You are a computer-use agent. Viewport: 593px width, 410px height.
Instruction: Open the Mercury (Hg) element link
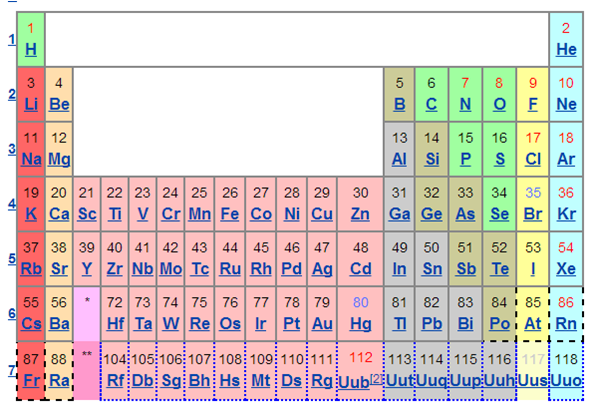(360, 324)
